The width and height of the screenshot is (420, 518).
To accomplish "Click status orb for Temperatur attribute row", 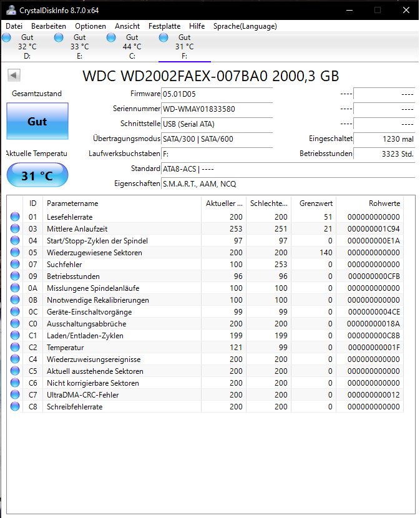I will coord(15,347).
